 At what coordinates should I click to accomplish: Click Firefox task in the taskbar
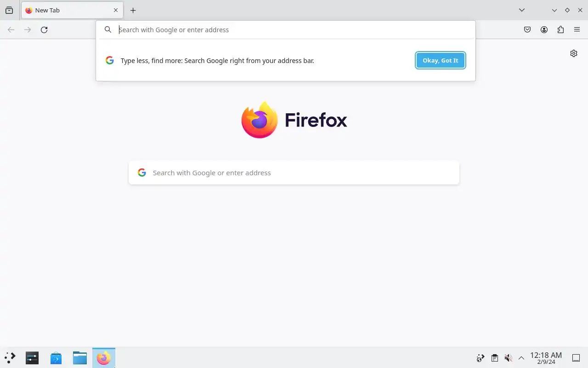click(x=104, y=358)
